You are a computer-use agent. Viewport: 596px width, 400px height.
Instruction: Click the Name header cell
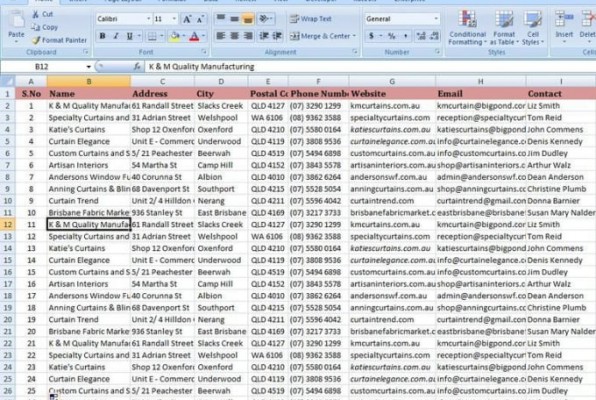88,94
